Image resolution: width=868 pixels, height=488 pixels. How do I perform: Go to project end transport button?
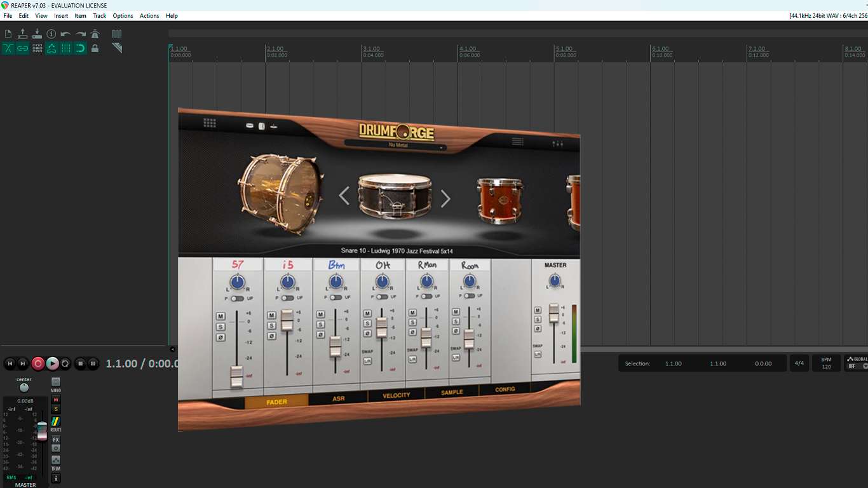coord(23,363)
